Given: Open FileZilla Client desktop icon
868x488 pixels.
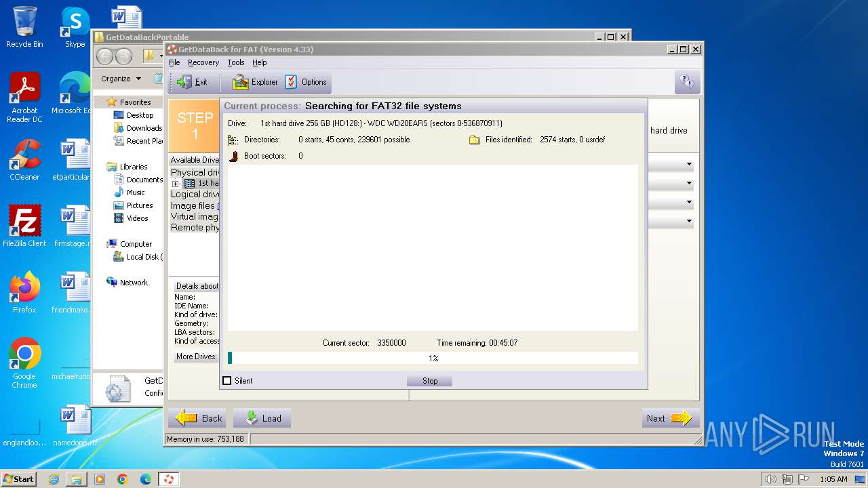Looking at the screenshot, I should 24,226.
